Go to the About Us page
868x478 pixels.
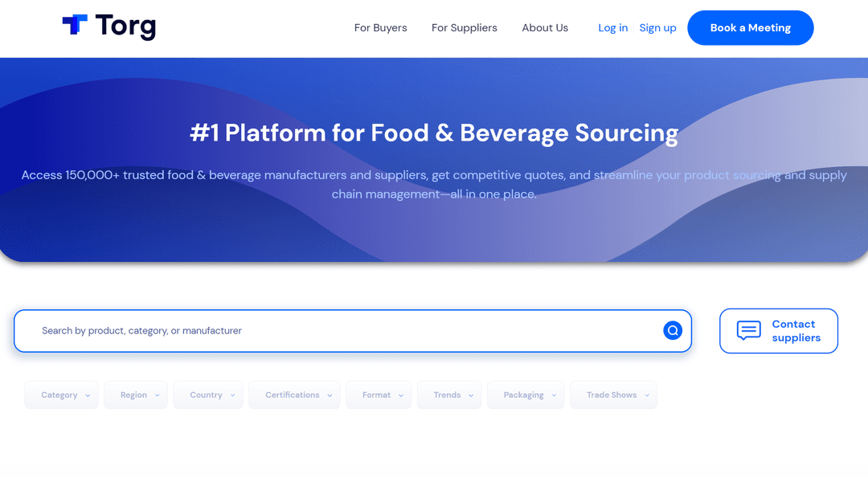(x=545, y=28)
